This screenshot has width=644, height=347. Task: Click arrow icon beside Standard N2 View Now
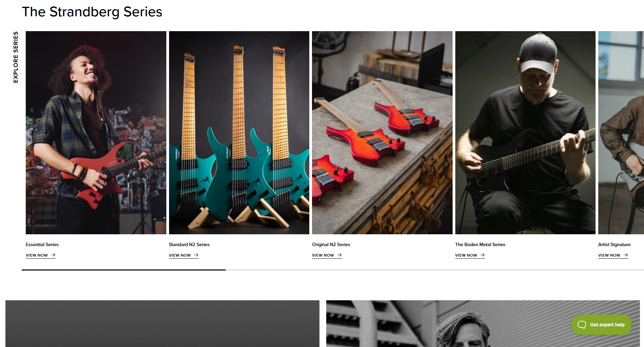point(196,255)
